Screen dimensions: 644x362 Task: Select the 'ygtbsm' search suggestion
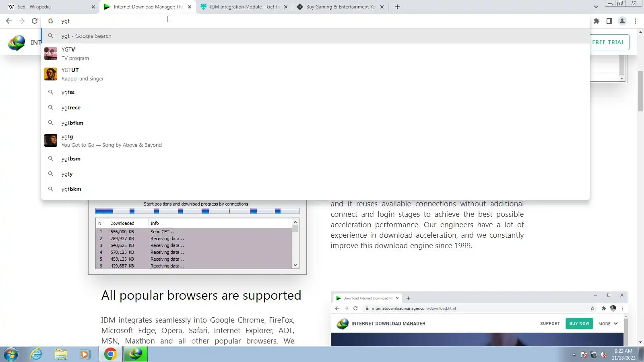click(x=316, y=158)
